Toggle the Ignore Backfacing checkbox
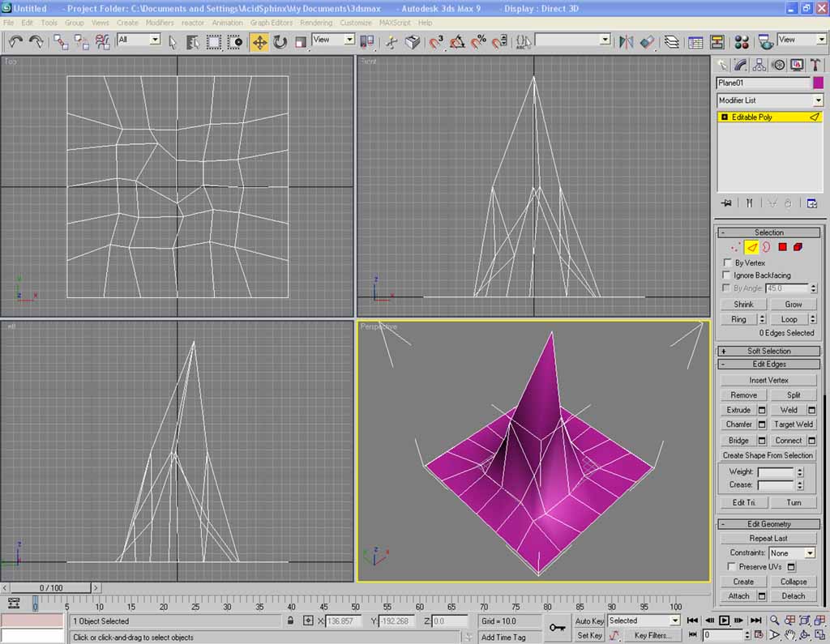830x644 pixels. (727, 275)
